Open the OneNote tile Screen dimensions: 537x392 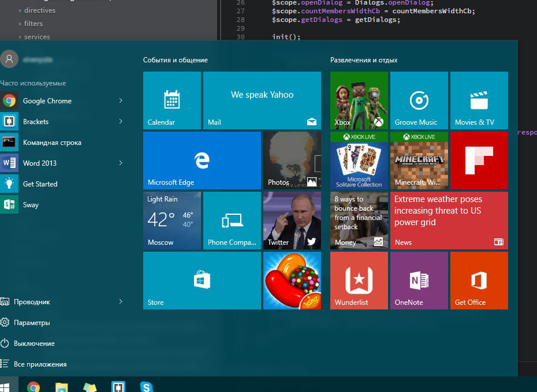coord(419,280)
